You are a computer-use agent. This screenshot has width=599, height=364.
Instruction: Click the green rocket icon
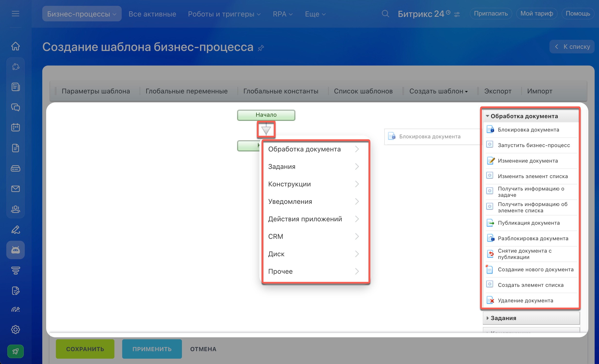[15, 351]
